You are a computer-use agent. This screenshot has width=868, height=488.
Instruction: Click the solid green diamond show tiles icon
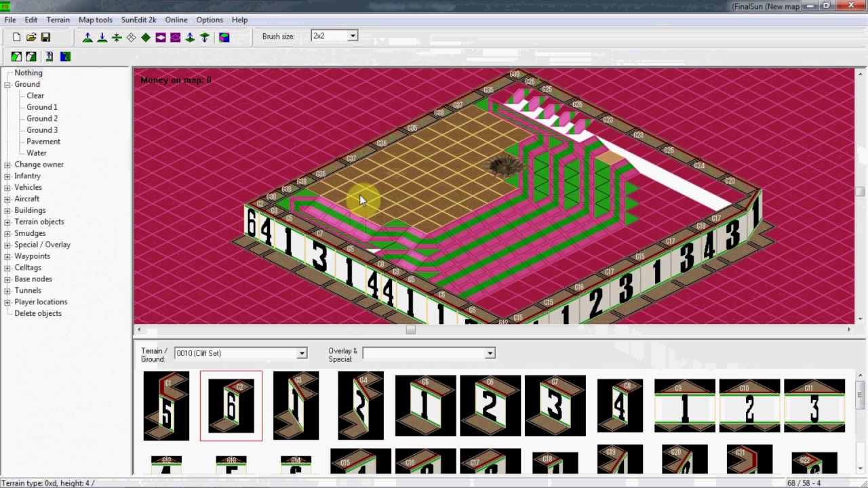tap(146, 37)
